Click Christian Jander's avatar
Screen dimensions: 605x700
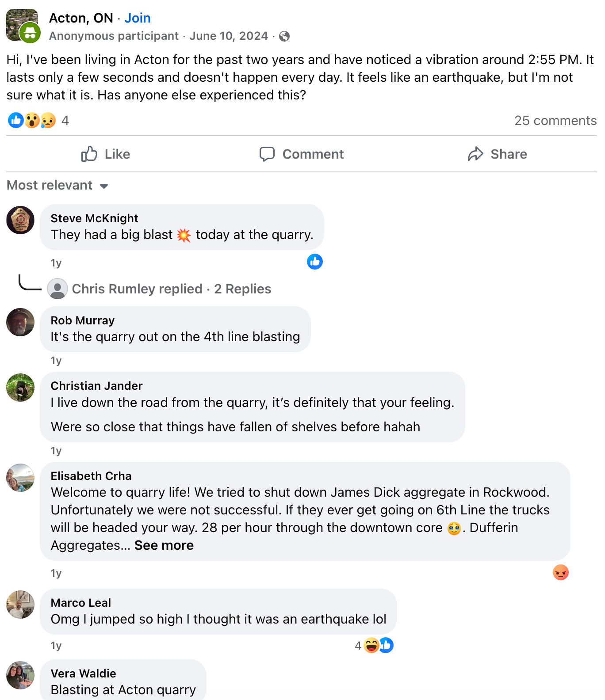click(x=20, y=388)
